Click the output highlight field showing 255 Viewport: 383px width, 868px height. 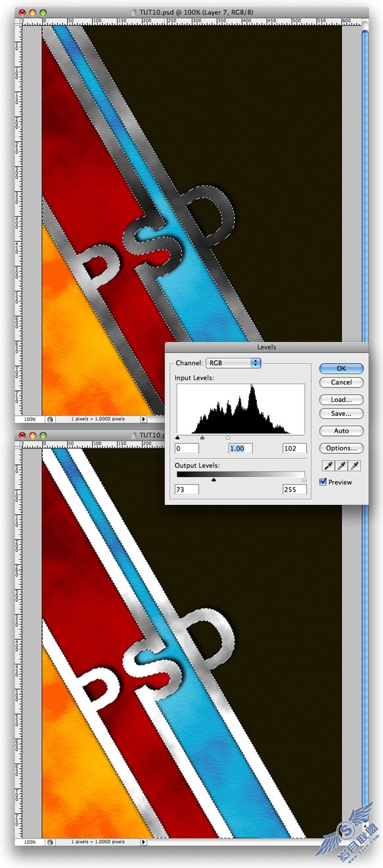[x=294, y=489]
